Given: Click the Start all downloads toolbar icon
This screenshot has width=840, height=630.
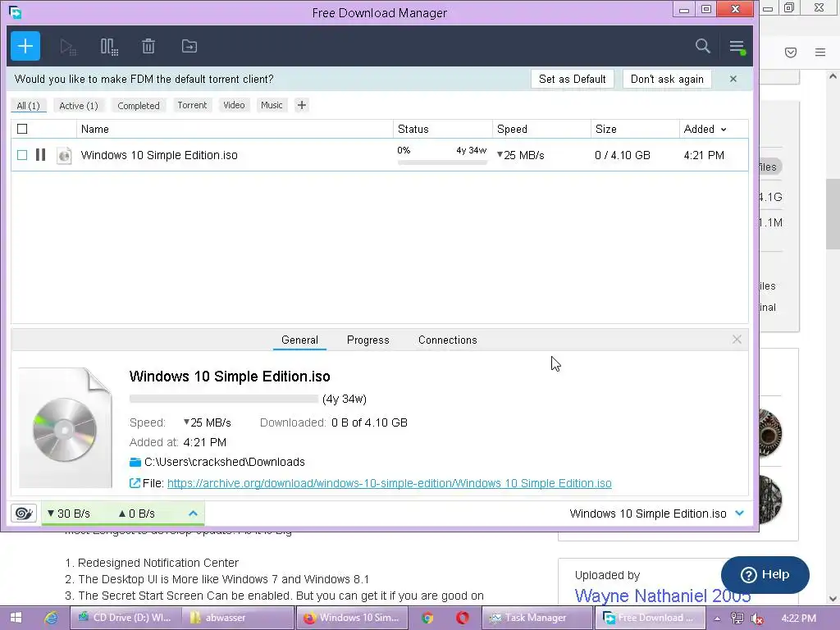Looking at the screenshot, I should [x=68, y=47].
